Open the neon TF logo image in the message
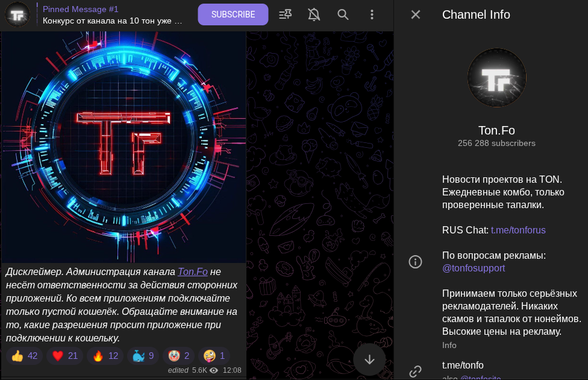The width and height of the screenshot is (588, 380). [124, 147]
